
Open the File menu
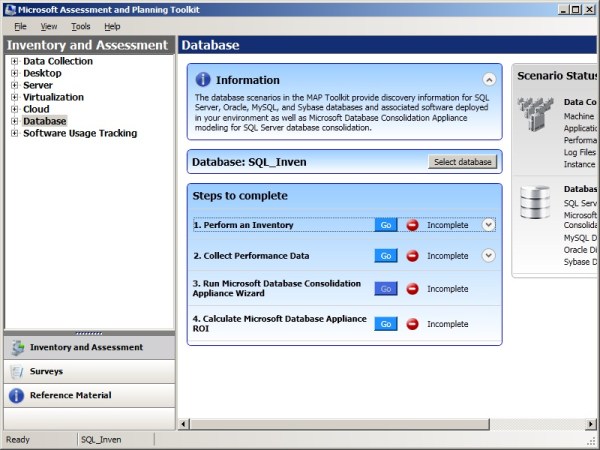[20, 26]
